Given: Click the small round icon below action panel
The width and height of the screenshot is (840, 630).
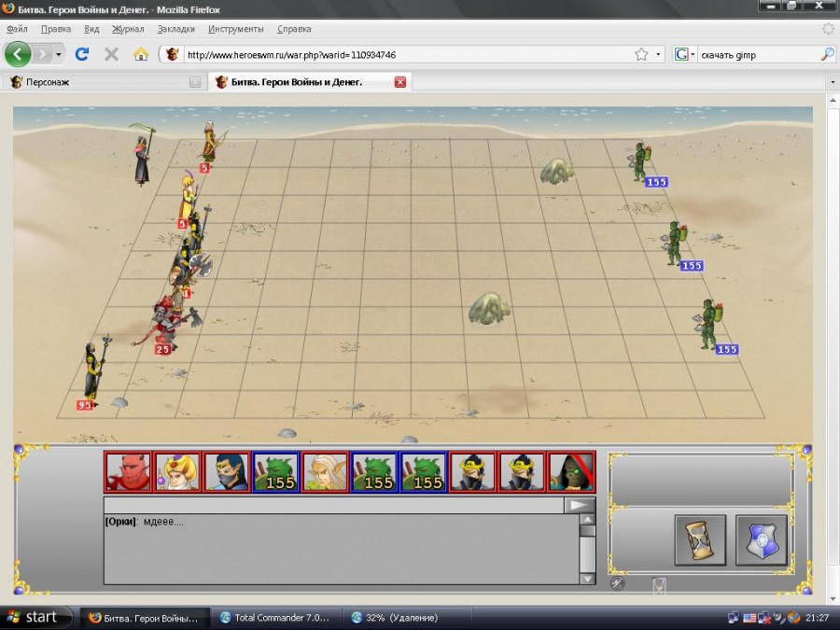Looking at the screenshot, I should pos(618,583).
